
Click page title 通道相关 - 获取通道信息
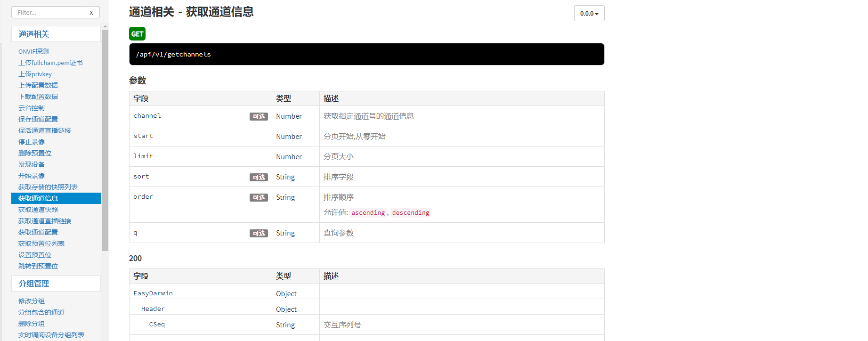(191, 12)
